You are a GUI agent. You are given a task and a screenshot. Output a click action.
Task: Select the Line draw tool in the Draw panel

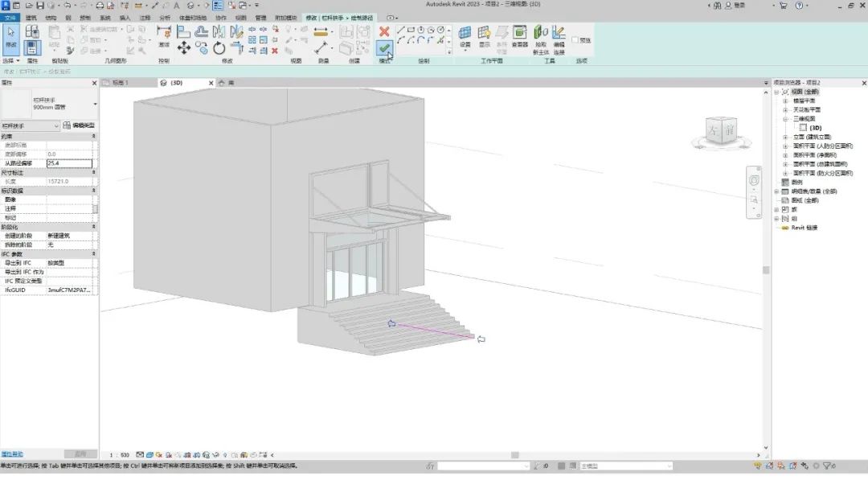[x=401, y=30]
